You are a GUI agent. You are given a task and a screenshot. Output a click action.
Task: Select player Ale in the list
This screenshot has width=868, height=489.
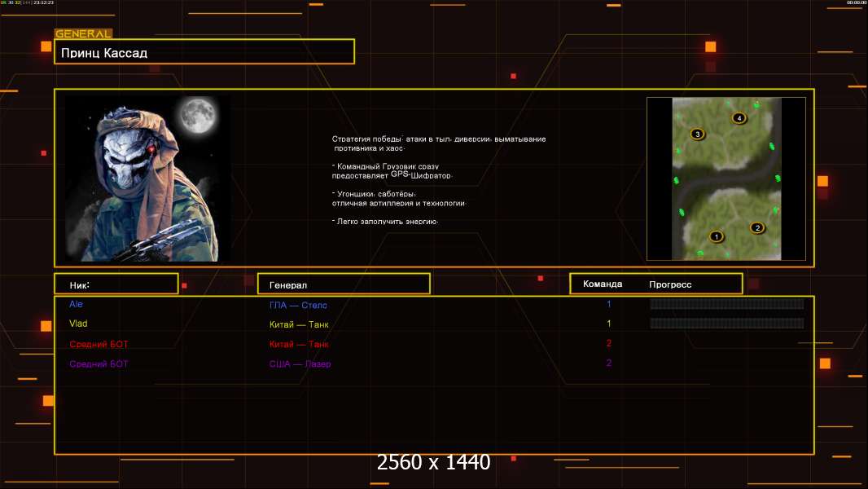pyautogui.click(x=76, y=304)
